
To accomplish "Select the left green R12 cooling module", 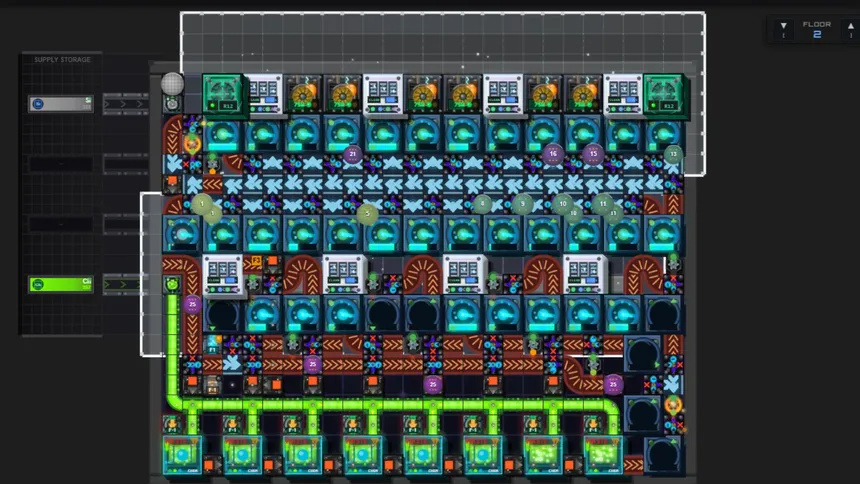I will (x=223, y=94).
